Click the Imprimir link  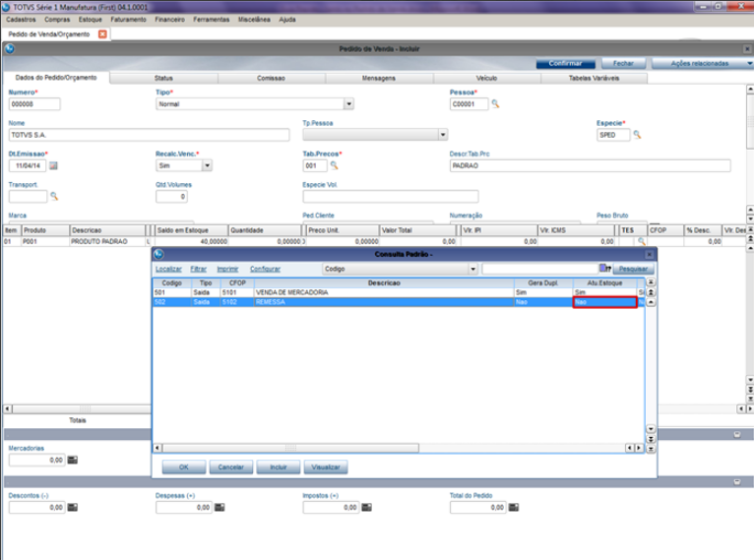[x=227, y=269]
